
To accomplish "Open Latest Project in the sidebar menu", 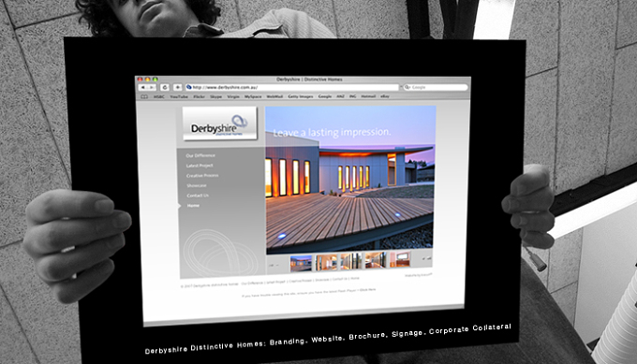I will click(x=200, y=166).
